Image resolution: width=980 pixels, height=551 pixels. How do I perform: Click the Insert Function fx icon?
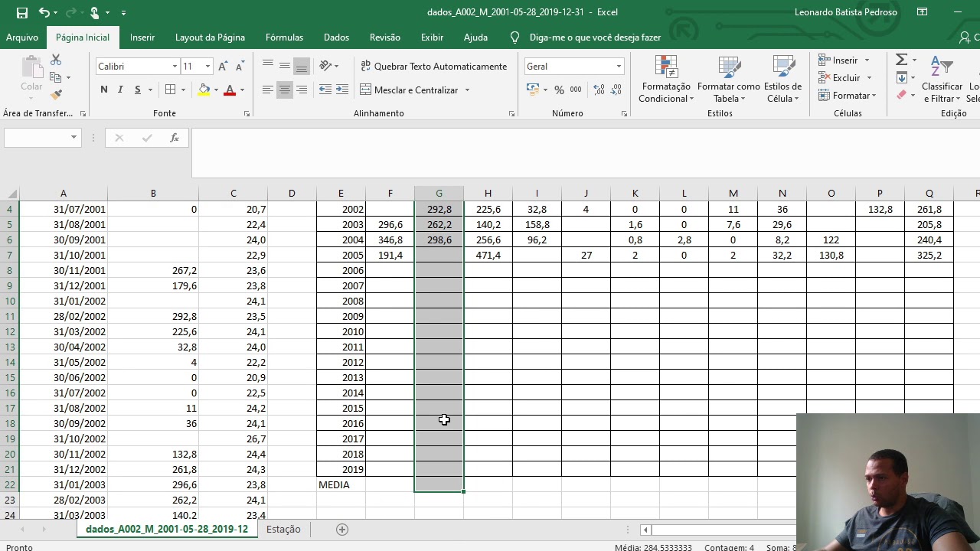(175, 138)
